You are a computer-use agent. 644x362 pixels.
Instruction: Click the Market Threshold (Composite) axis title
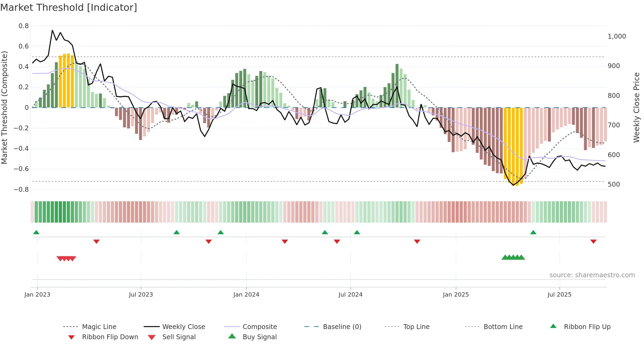tap(4, 107)
